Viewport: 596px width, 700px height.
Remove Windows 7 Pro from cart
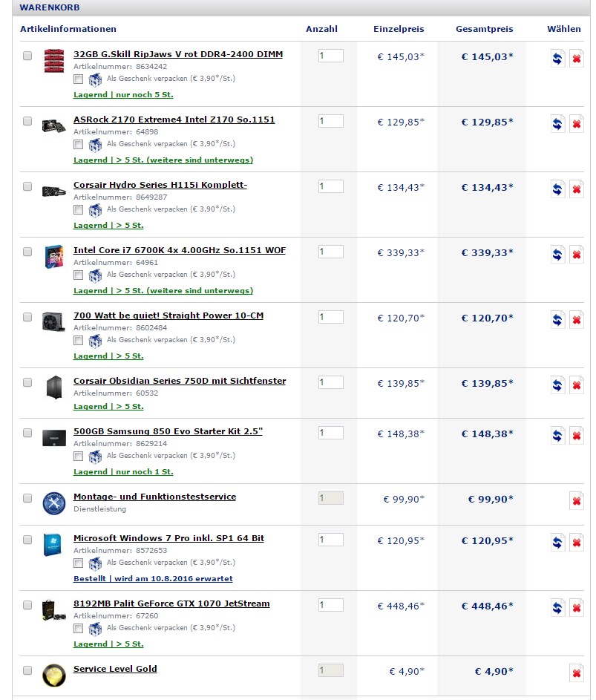click(577, 543)
